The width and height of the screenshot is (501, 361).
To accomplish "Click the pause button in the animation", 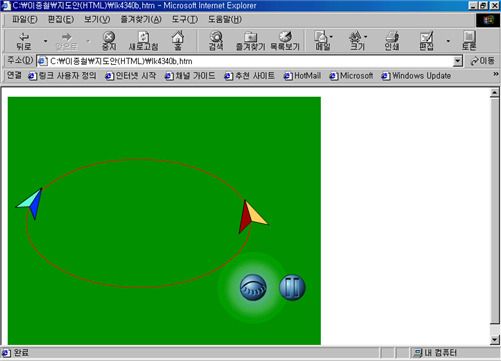I will click(292, 287).
